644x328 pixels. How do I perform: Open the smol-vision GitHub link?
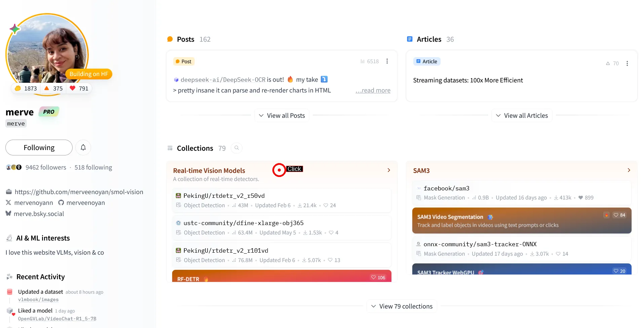79,192
